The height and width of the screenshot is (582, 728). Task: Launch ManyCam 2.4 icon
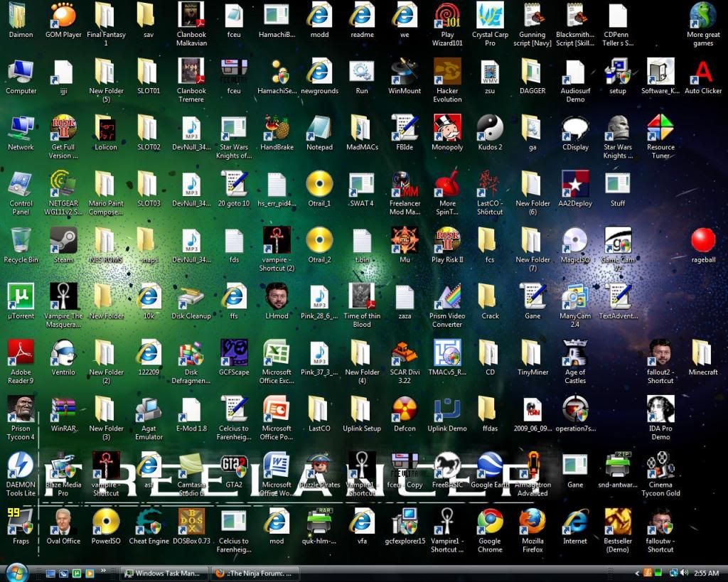575,296
